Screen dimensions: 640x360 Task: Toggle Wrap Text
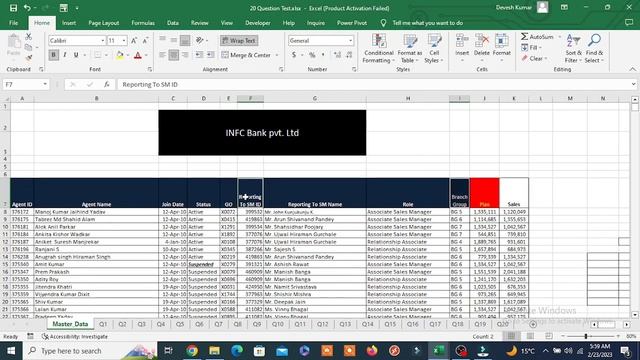coord(239,40)
